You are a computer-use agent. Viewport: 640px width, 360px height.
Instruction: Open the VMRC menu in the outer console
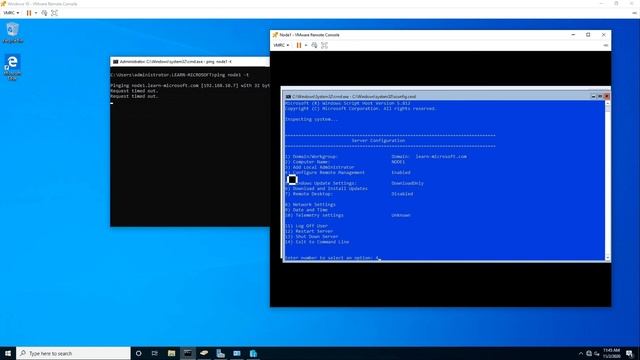[x=11, y=13]
